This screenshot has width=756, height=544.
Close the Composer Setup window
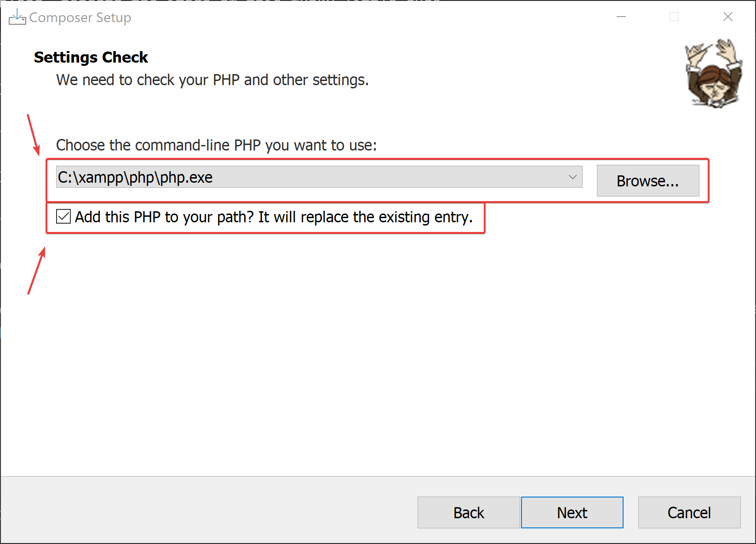click(727, 17)
